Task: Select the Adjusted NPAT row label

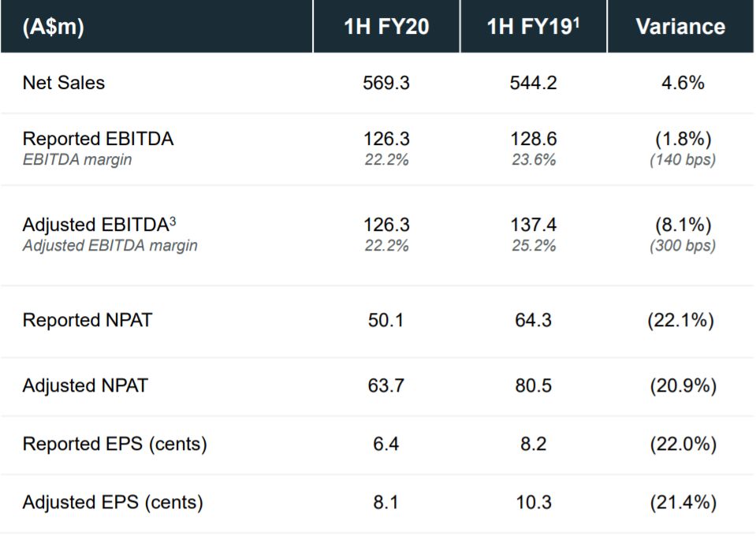Action: coord(85,385)
